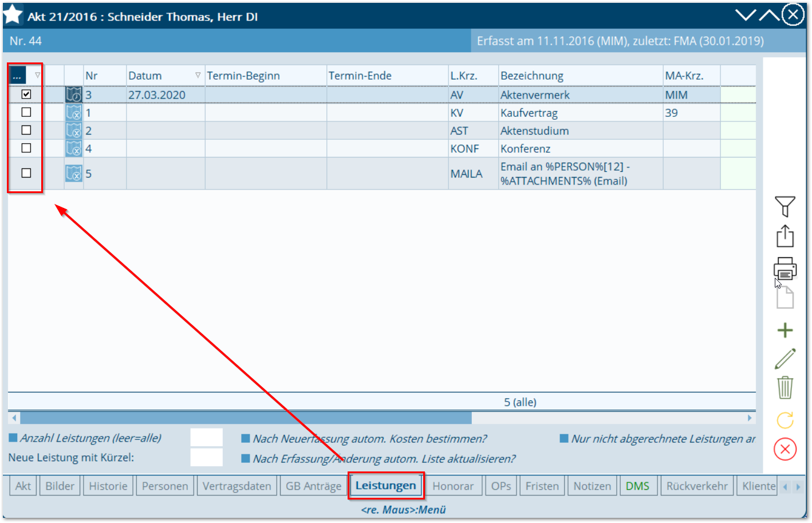Check the checkbox for Email MAILA row

point(26,172)
